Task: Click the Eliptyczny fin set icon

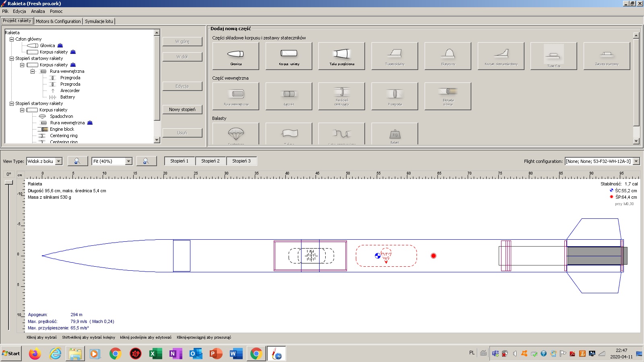Action: 448,56
